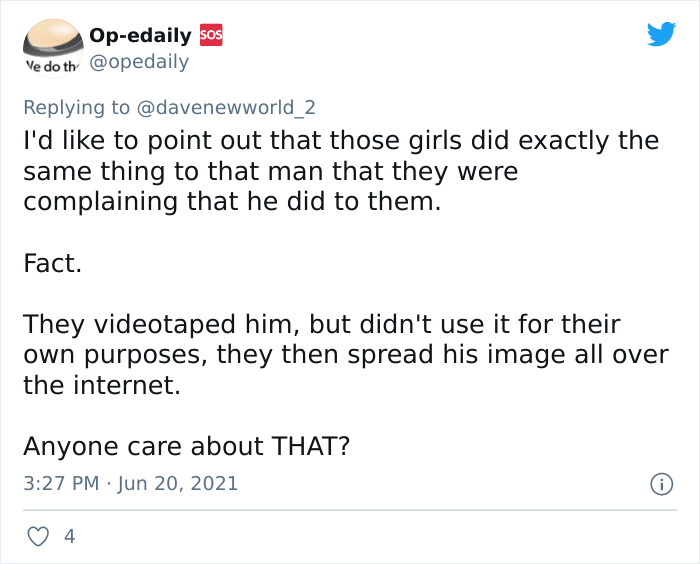The width and height of the screenshot is (700, 564).
Task: Open the tweet info circle icon
Action: 660,484
